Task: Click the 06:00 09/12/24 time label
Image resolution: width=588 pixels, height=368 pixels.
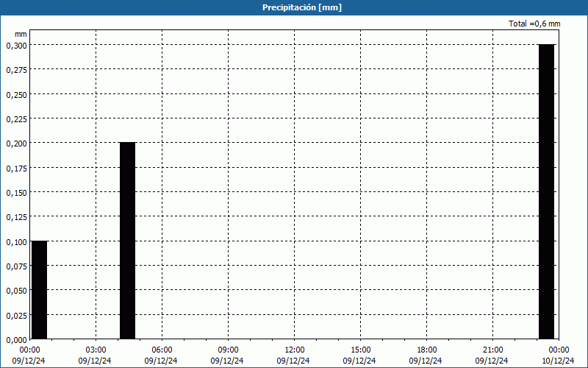Action: 161,355
